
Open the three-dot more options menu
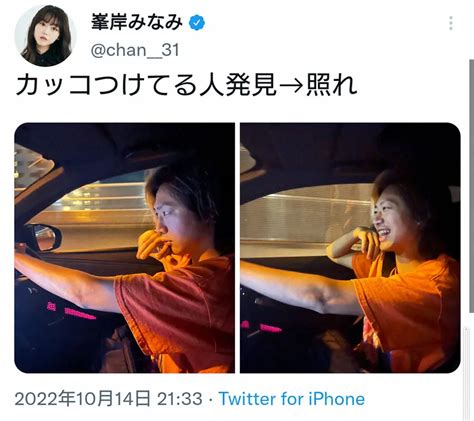point(451,23)
